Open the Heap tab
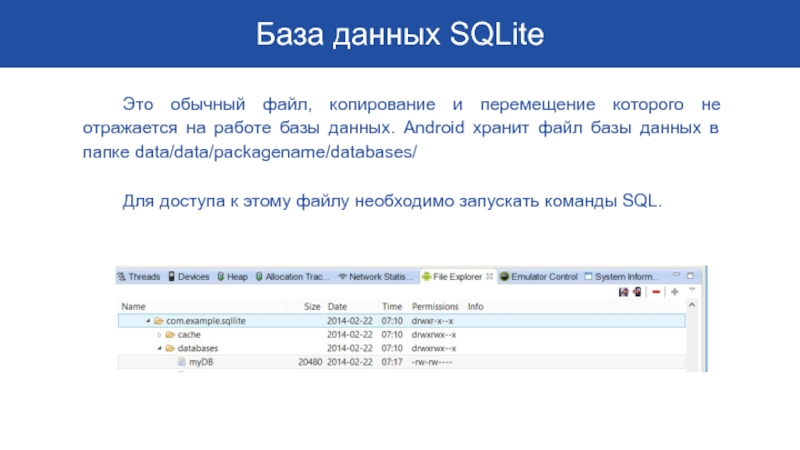The width and height of the screenshot is (800, 450). coord(233,277)
